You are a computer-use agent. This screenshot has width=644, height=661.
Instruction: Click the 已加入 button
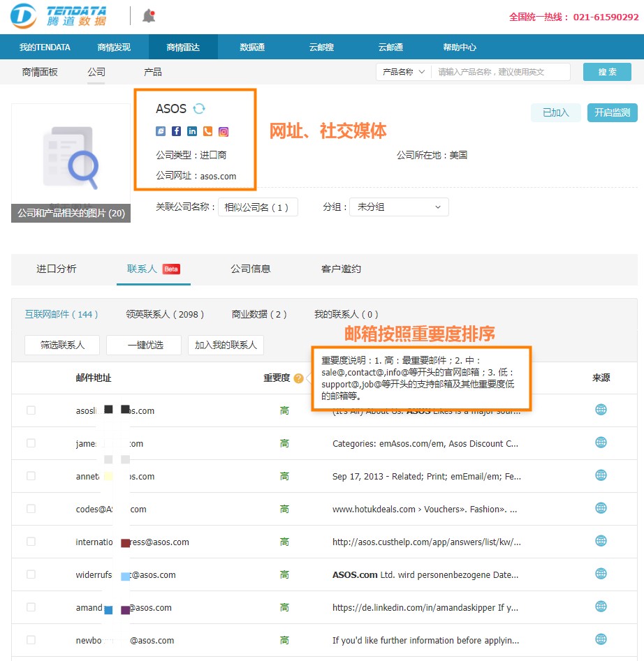556,112
